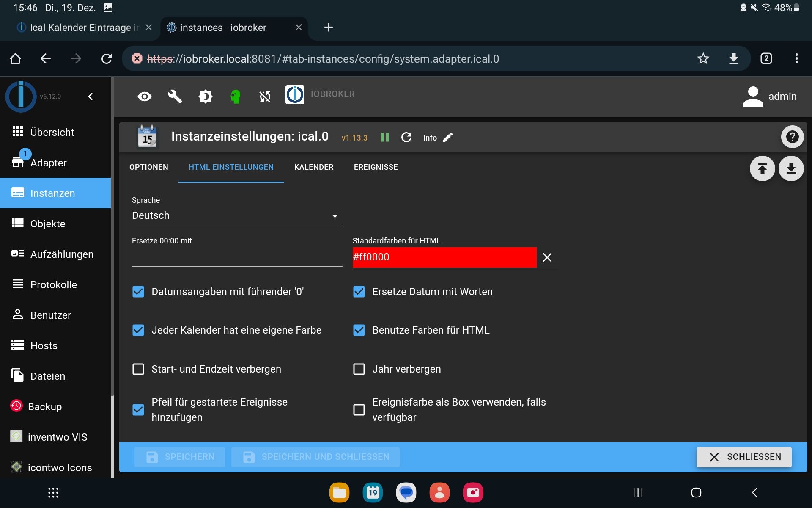Toggle the eye visibility icon in top toolbar
The width and height of the screenshot is (812, 508).
click(x=145, y=97)
